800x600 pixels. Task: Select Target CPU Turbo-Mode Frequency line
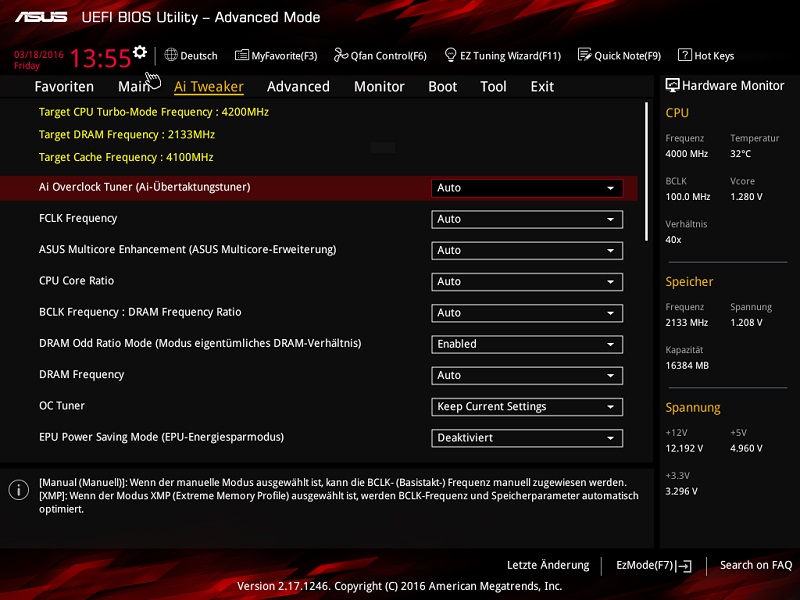pyautogui.click(x=154, y=112)
